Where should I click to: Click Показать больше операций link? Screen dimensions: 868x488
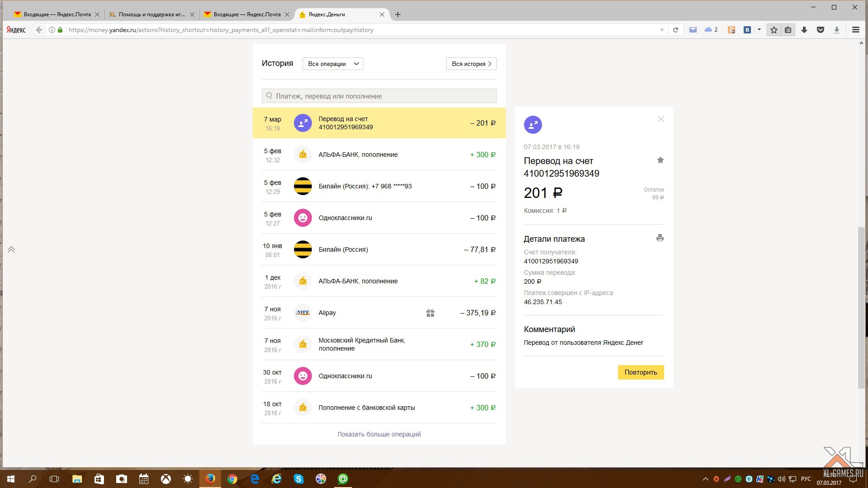click(x=379, y=434)
